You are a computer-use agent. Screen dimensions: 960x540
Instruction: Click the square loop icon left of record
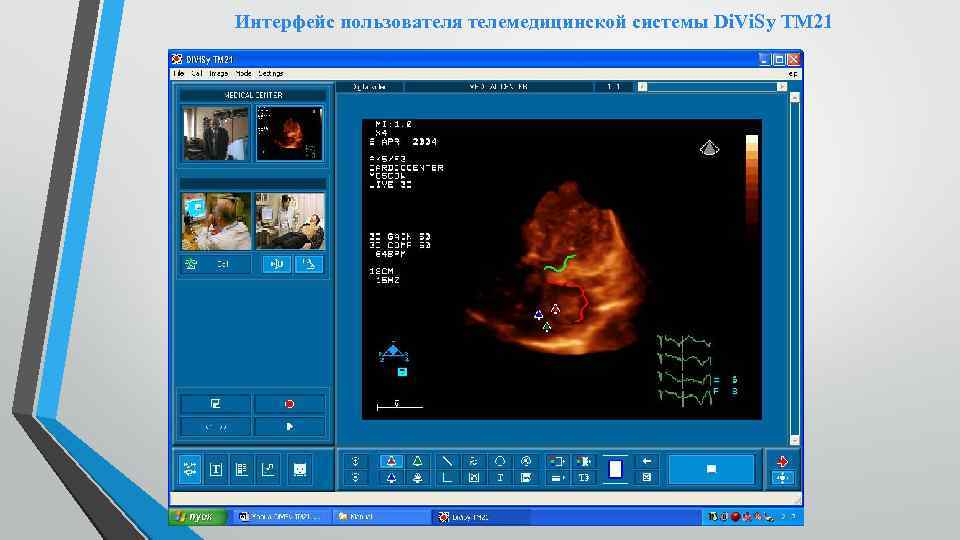[216, 404]
